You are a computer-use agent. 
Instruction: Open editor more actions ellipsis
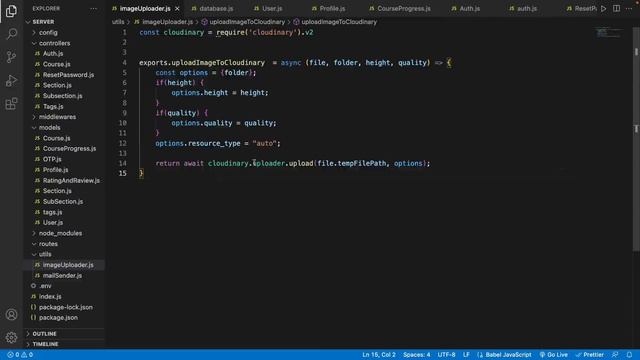click(x=629, y=9)
